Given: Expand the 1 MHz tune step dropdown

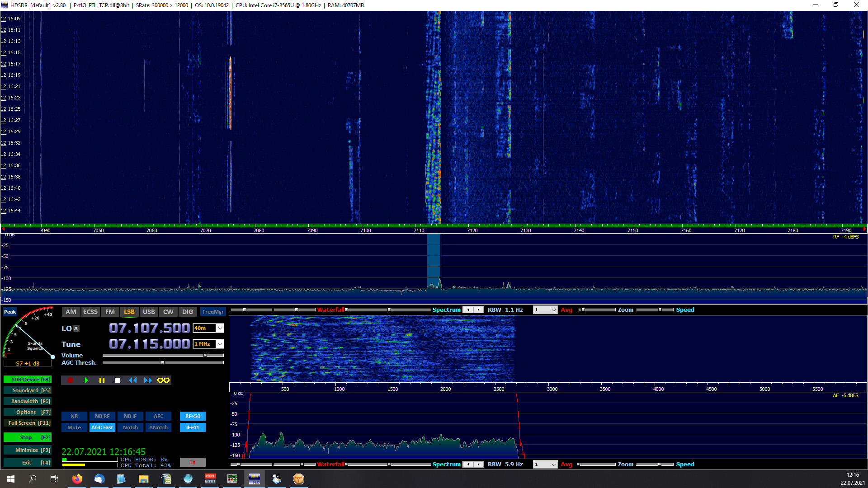Looking at the screenshot, I should click(x=220, y=344).
